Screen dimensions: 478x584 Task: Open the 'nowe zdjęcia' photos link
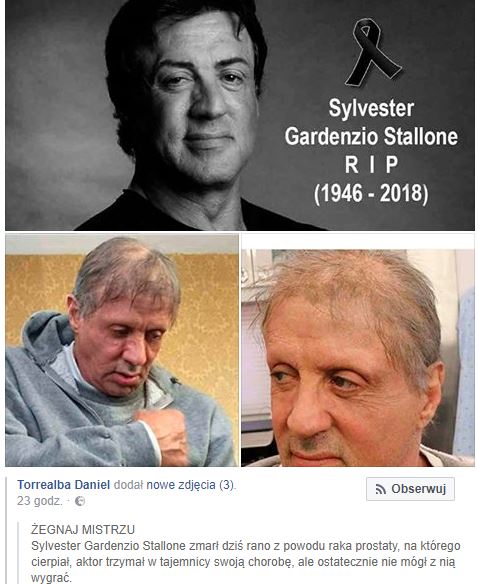click(x=181, y=485)
